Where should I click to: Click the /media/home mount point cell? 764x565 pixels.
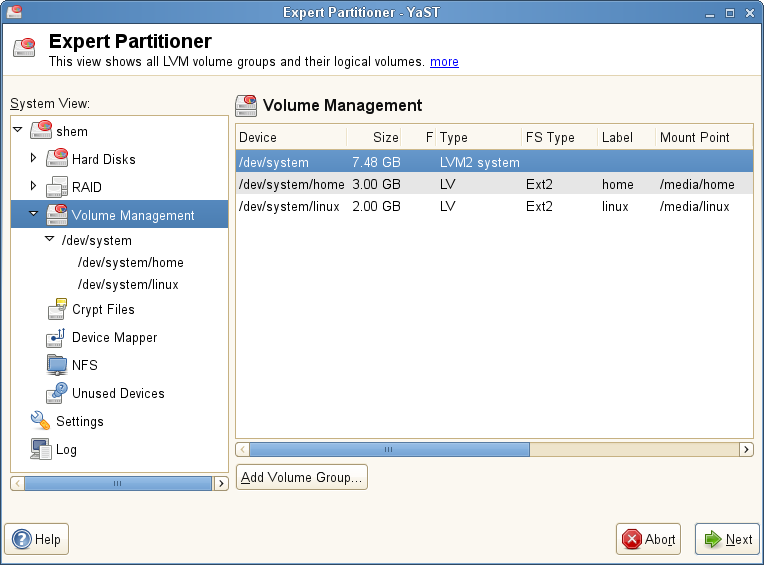(x=697, y=185)
